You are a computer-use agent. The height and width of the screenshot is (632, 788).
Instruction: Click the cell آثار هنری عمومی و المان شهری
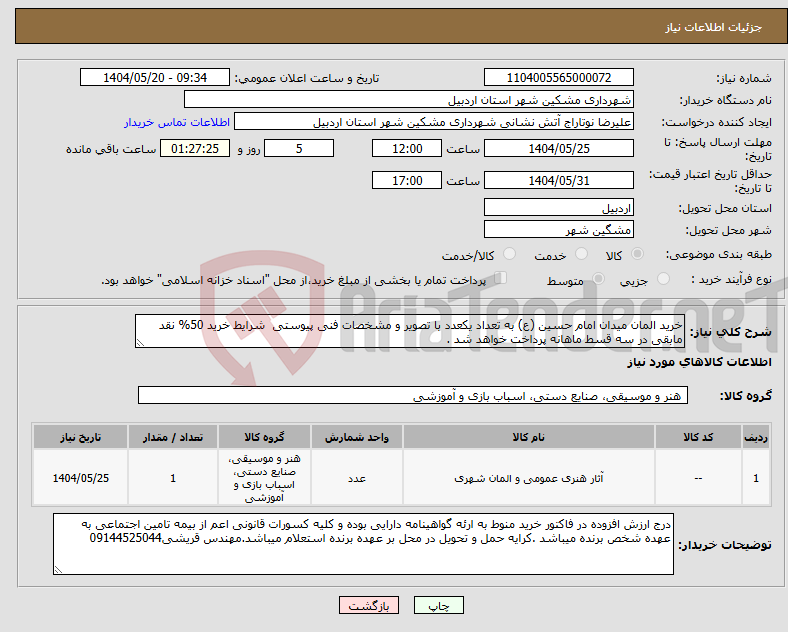[529, 478]
